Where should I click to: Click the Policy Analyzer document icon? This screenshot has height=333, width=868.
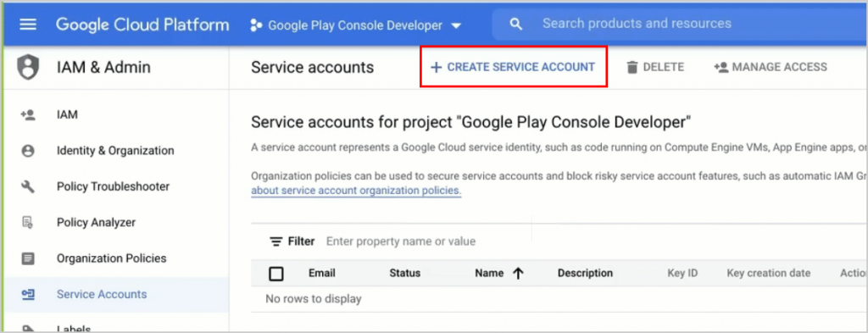[28, 222]
